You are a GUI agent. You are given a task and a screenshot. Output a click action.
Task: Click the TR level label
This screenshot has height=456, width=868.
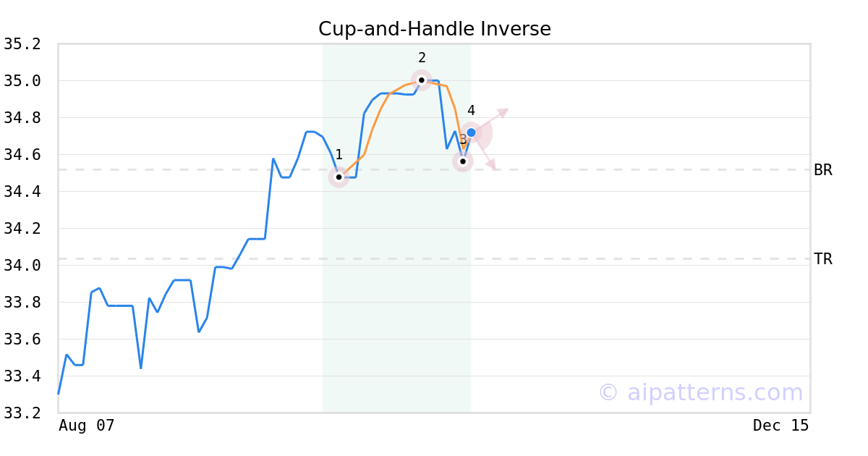(x=823, y=259)
